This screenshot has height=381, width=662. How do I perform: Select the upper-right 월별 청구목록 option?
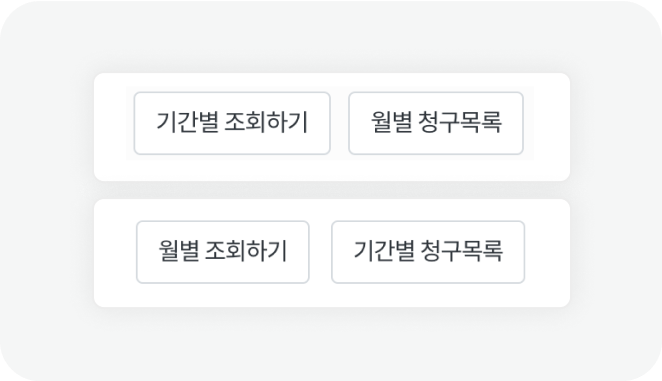pyautogui.click(x=436, y=123)
